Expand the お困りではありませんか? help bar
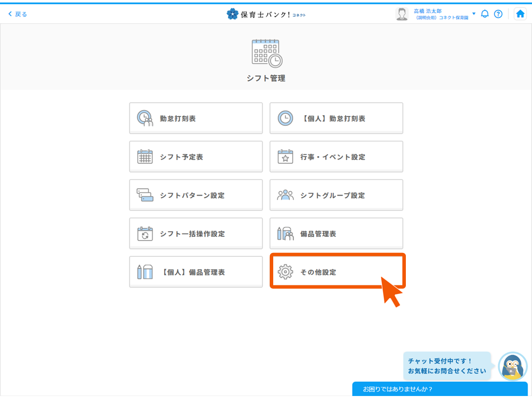This screenshot has width=532, height=399. (440, 389)
